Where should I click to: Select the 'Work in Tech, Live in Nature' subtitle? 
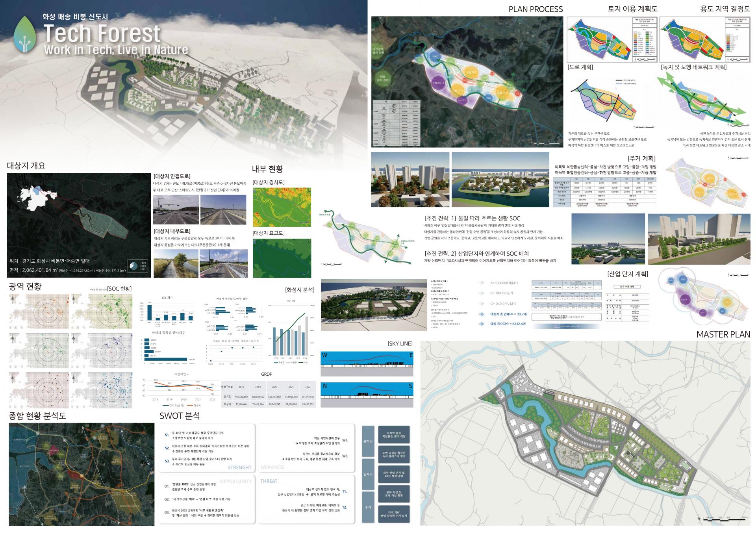(x=116, y=50)
